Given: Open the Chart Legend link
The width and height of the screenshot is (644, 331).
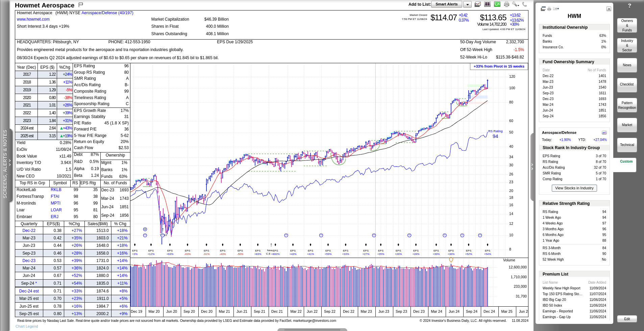Looking at the screenshot, I should pos(27,326).
